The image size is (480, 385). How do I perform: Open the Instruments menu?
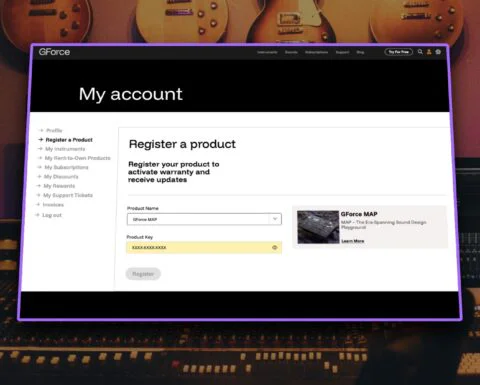pos(267,52)
